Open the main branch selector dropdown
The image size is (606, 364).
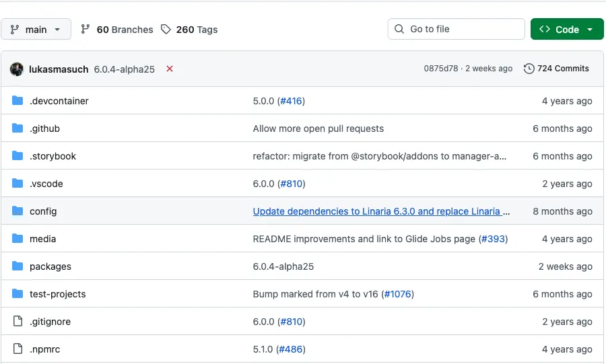[x=36, y=30]
